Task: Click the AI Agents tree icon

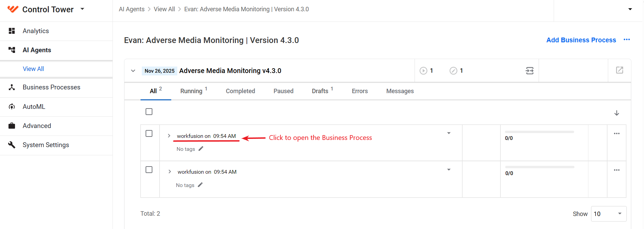Action: pyautogui.click(x=12, y=50)
